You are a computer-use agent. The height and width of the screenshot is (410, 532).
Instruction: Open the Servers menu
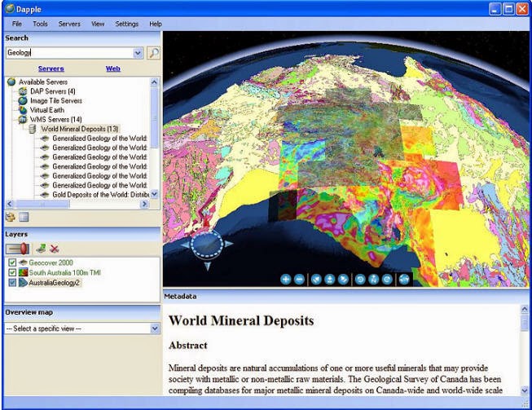(69, 24)
